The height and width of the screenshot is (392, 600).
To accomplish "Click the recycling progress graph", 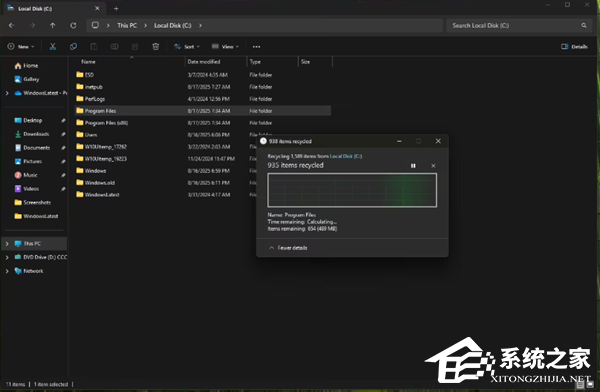I will point(352,190).
